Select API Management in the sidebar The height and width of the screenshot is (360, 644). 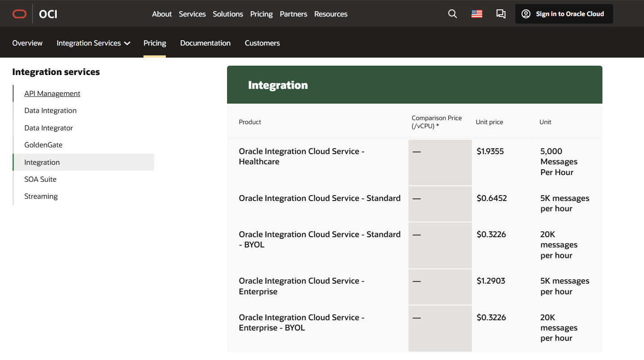pyautogui.click(x=52, y=93)
